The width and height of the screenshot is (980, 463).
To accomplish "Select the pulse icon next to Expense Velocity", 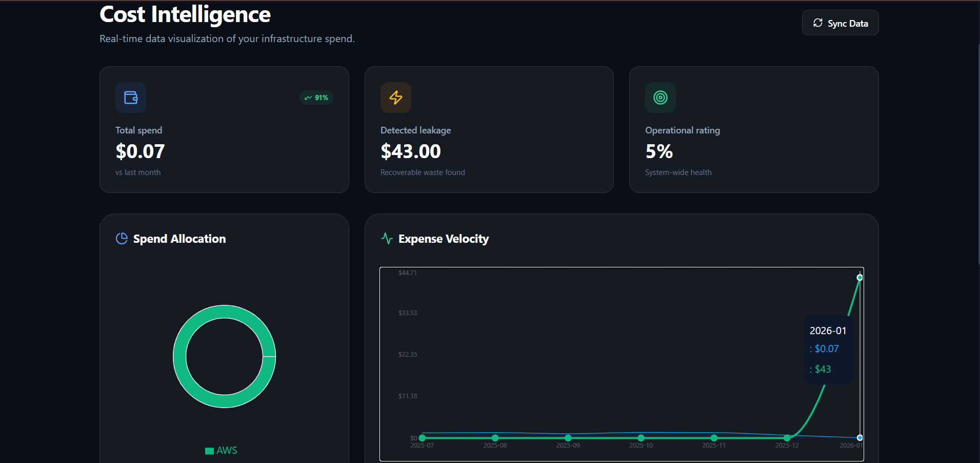I will [387, 238].
